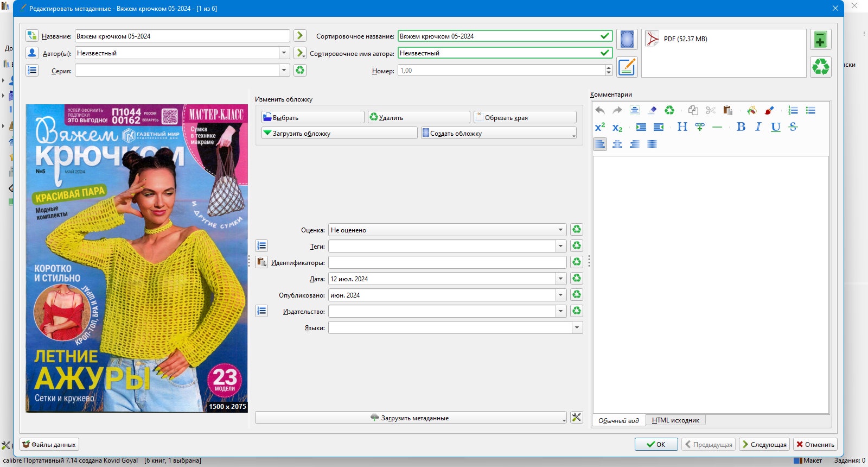
Task: Switch to Обычный вид tab
Action: click(x=618, y=420)
